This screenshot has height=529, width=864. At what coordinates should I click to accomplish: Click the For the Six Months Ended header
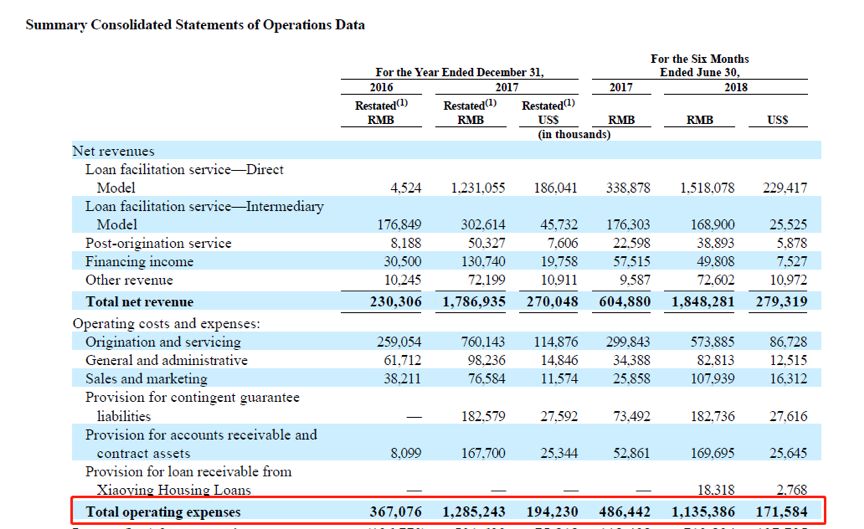click(700, 65)
